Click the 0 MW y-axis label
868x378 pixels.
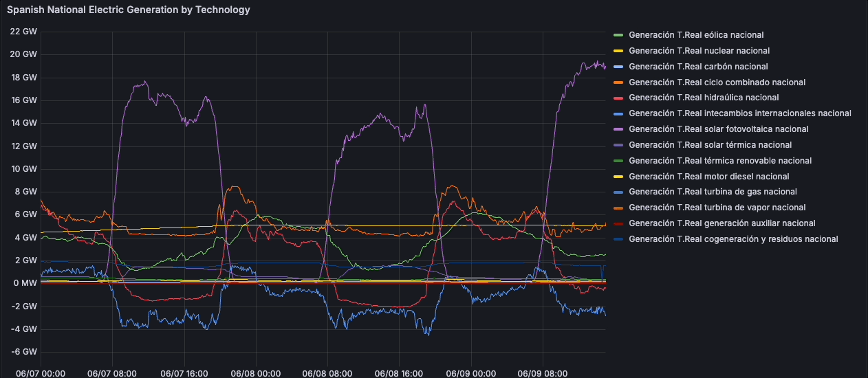(24, 283)
